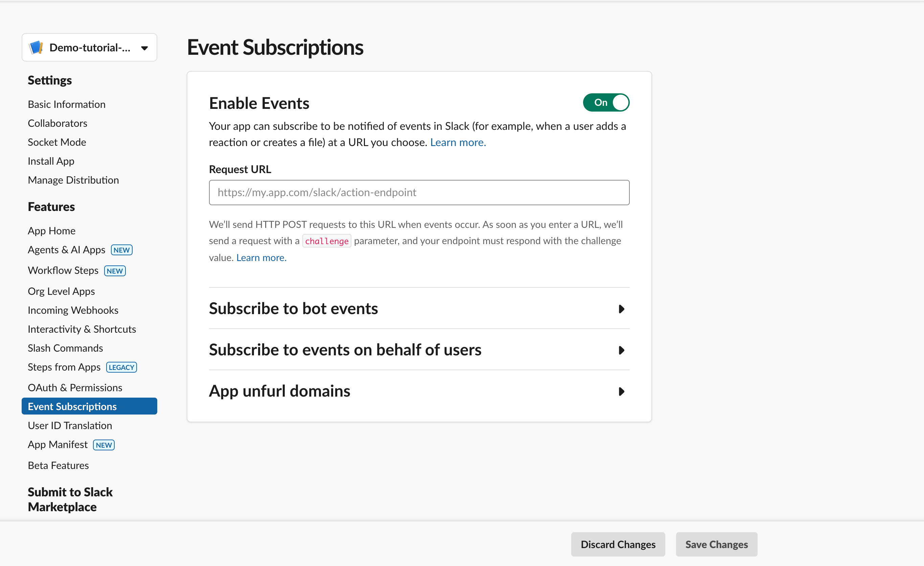Click the Demo-tutorial app notebook icon
This screenshot has width=924, height=566.
point(36,48)
